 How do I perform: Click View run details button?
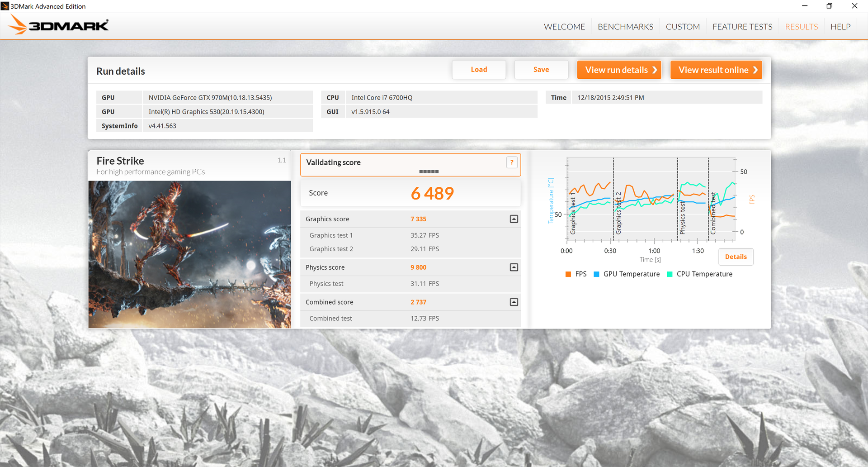point(619,70)
